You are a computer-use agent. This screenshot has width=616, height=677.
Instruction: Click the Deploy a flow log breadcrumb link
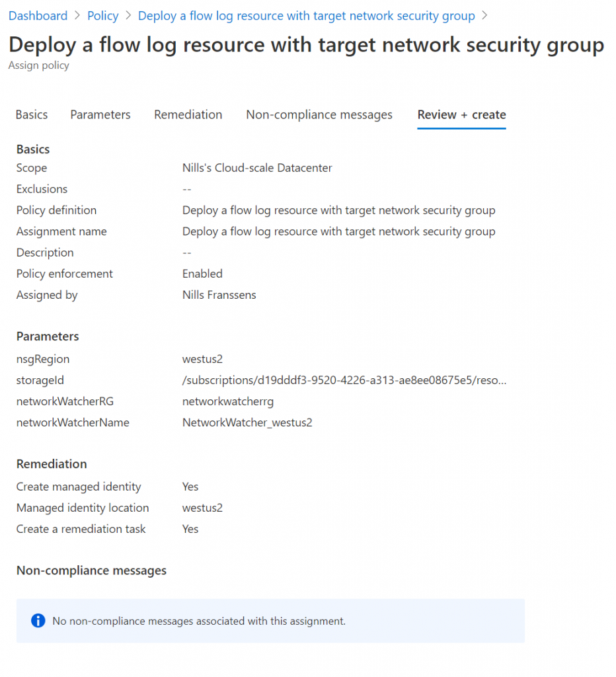click(306, 16)
